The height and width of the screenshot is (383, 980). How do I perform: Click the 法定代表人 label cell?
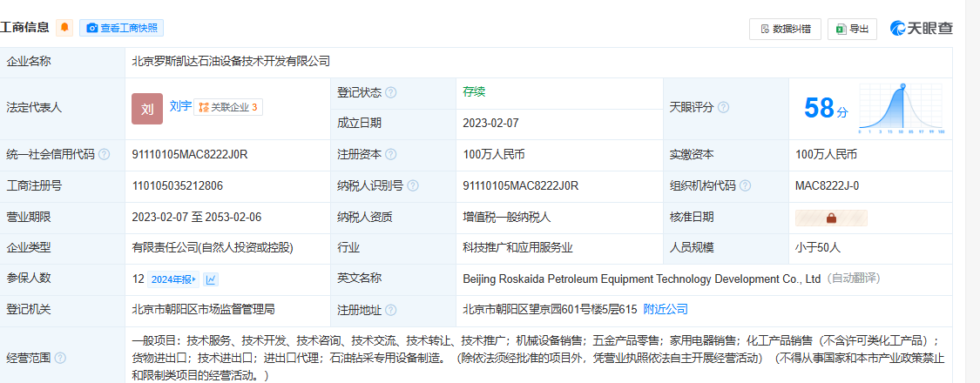pos(63,109)
